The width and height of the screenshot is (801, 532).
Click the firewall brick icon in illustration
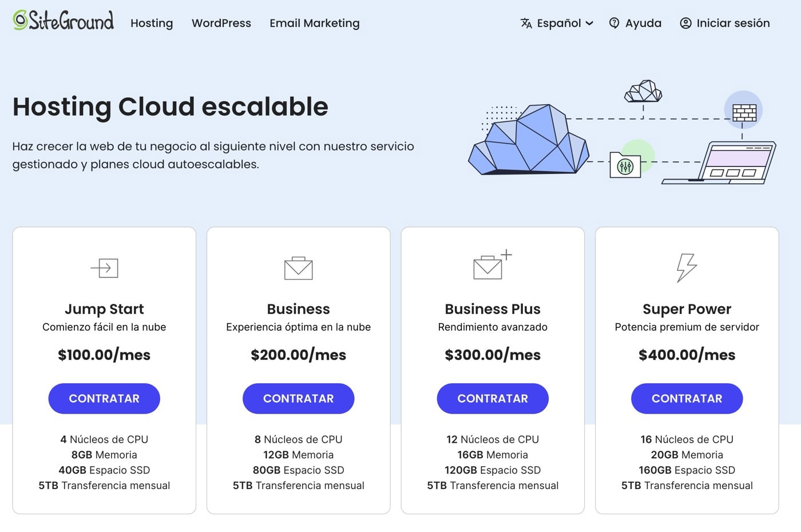744,113
